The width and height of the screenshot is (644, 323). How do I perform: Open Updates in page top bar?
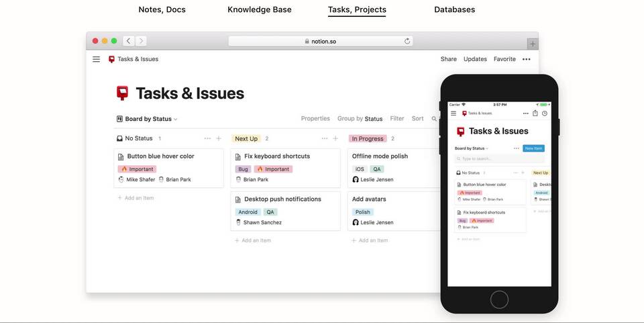pos(475,59)
